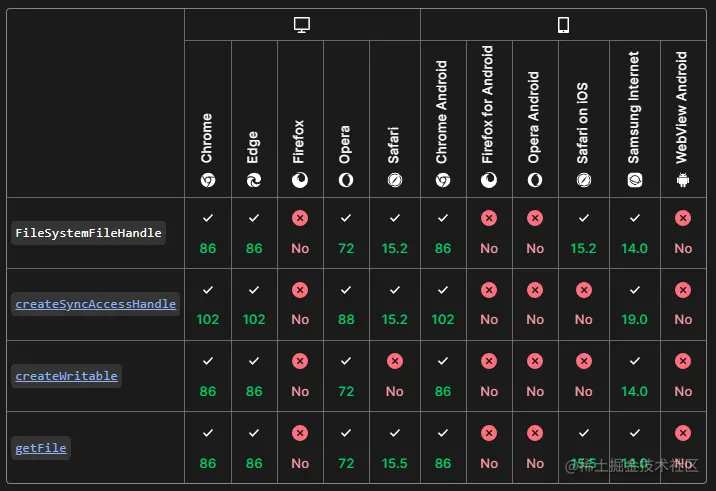Screen dimensions: 716x491
Task: Expand Firefox No cell for createWritable
Action: [x=300, y=376]
